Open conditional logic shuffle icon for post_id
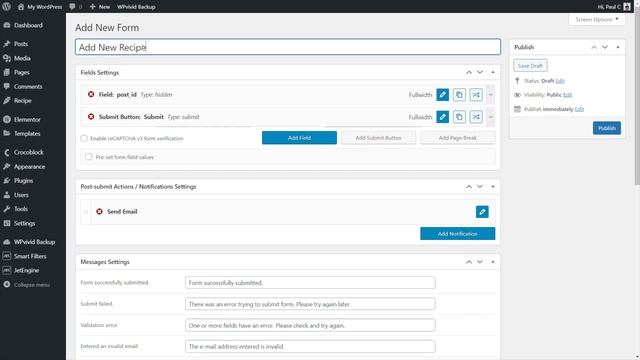The width and height of the screenshot is (640, 360). pyautogui.click(x=476, y=95)
